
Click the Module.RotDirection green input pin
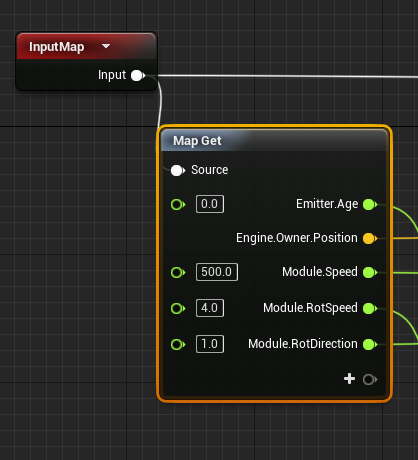pyautogui.click(x=178, y=344)
